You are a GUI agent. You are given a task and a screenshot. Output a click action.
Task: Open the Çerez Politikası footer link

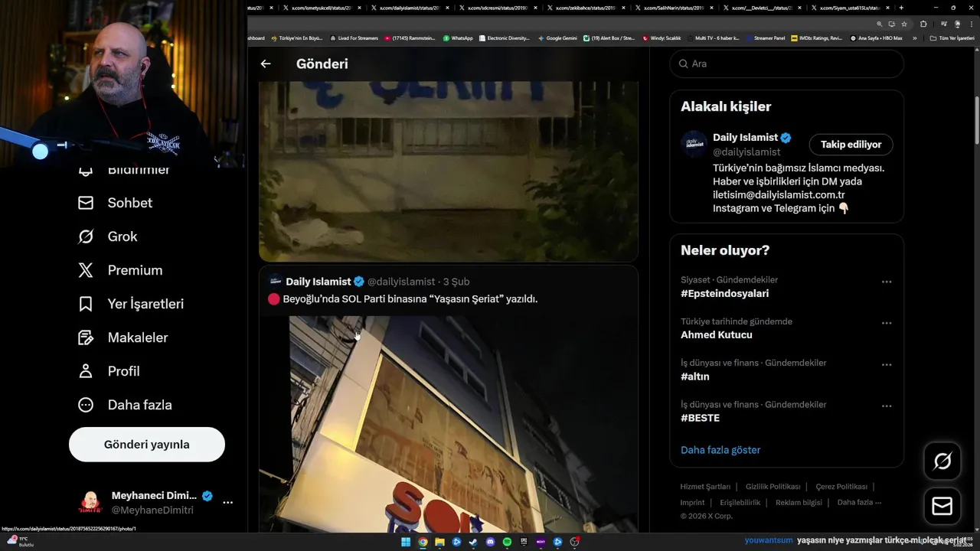(841, 487)
